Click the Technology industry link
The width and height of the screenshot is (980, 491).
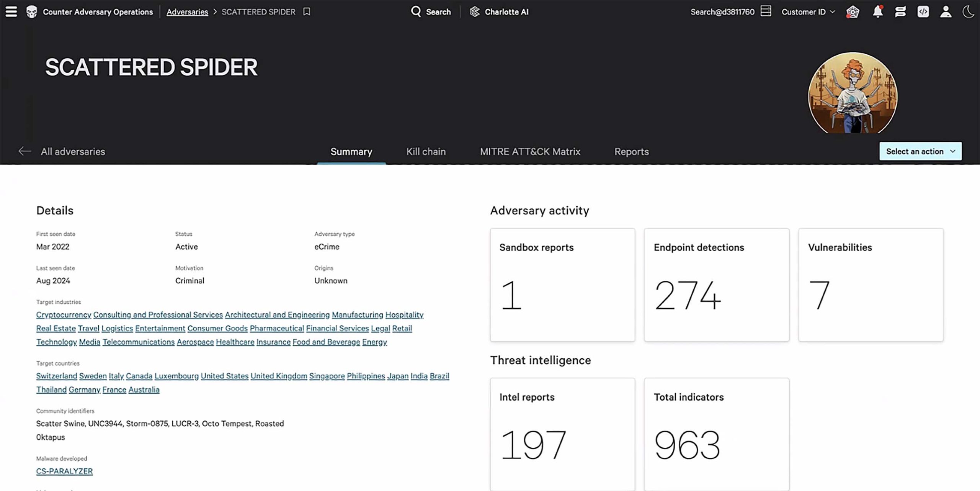pyautogui.click(x=57, y=342)
